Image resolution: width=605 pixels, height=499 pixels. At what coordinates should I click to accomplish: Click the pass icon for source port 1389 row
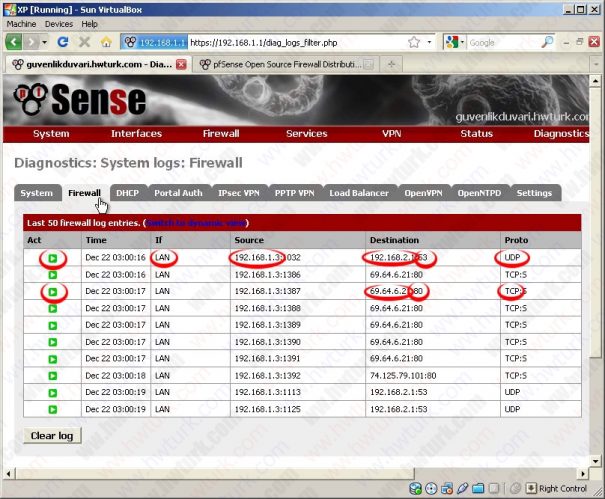pos(53,326)
